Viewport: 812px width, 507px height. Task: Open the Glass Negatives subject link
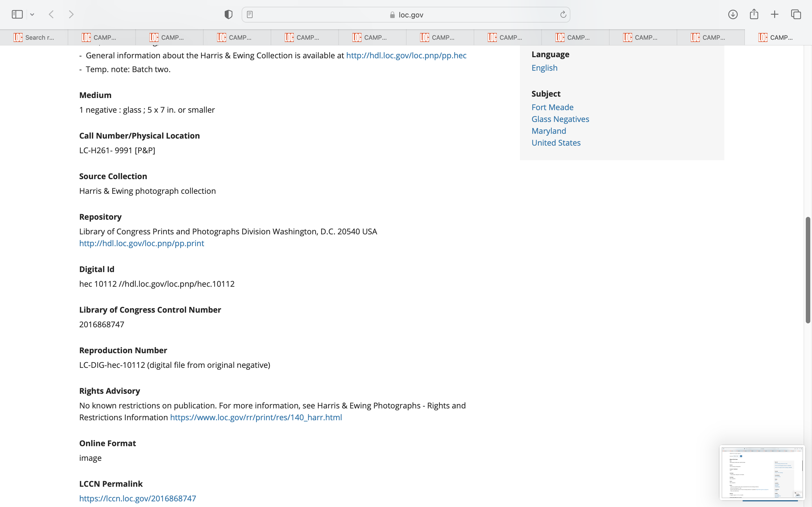click(560, 119)
